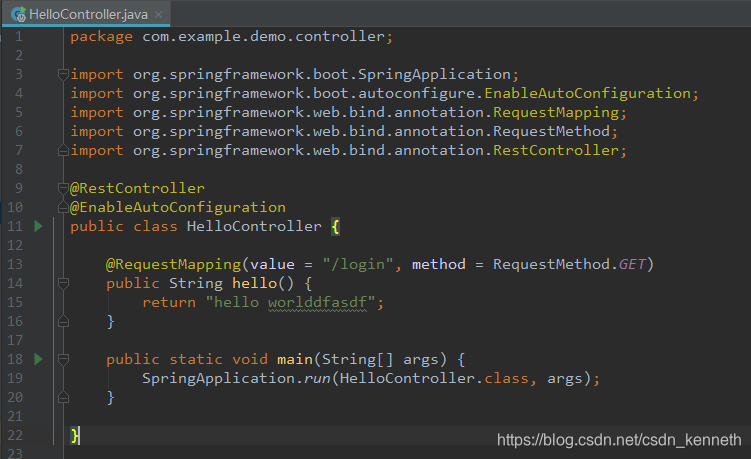751x459 pixels.
Task: Run main method from line 18 gutter arrow
Action: (x=38, y=359)
